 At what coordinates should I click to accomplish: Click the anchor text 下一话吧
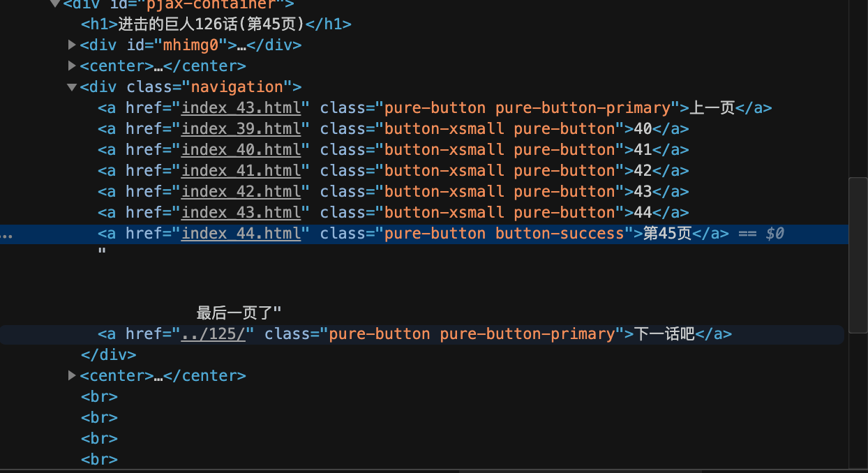click(x=664, y=334)
